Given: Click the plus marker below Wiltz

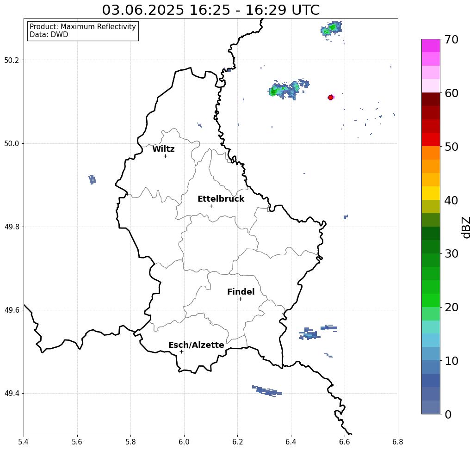Looking at the screenshot, I should coord(165,156).
